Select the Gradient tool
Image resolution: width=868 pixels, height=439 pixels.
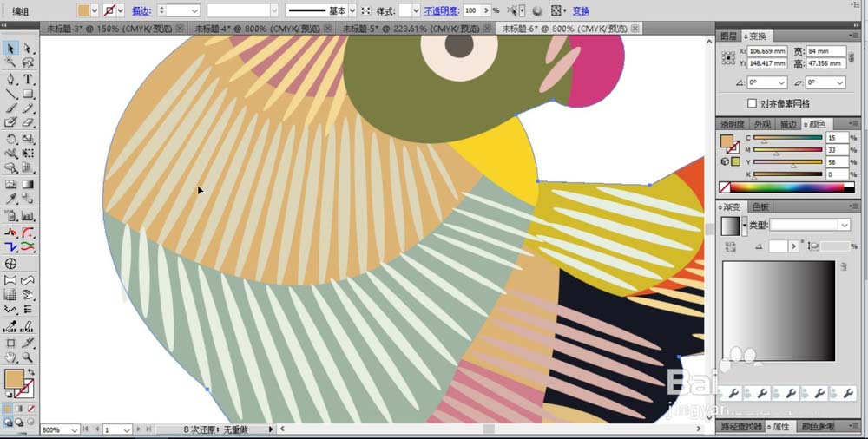point(28,184)
